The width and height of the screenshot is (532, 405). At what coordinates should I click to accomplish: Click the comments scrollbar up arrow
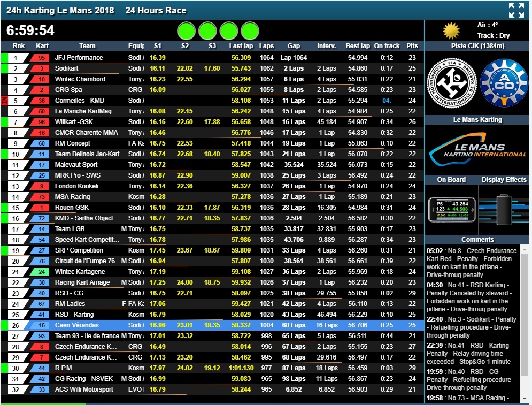tap(525, 249)
